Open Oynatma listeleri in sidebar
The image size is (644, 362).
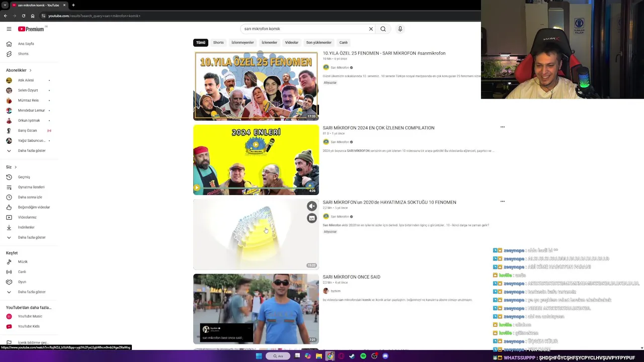[31, 187]
